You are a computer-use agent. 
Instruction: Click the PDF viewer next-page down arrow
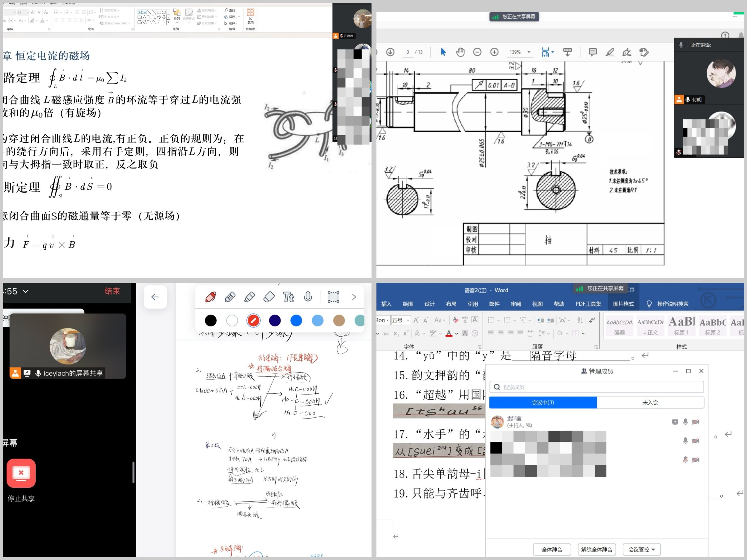pos(390,52)
